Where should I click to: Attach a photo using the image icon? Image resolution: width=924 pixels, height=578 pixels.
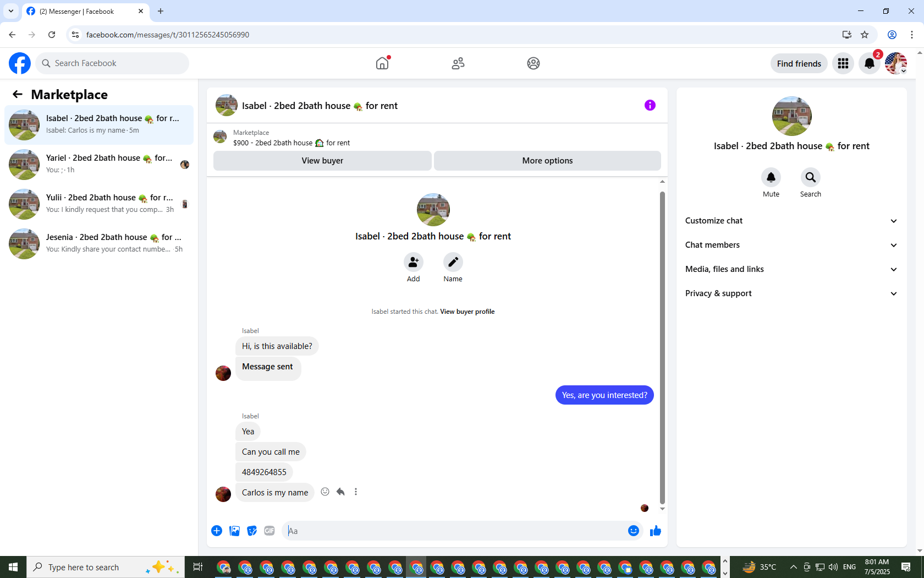234,531
